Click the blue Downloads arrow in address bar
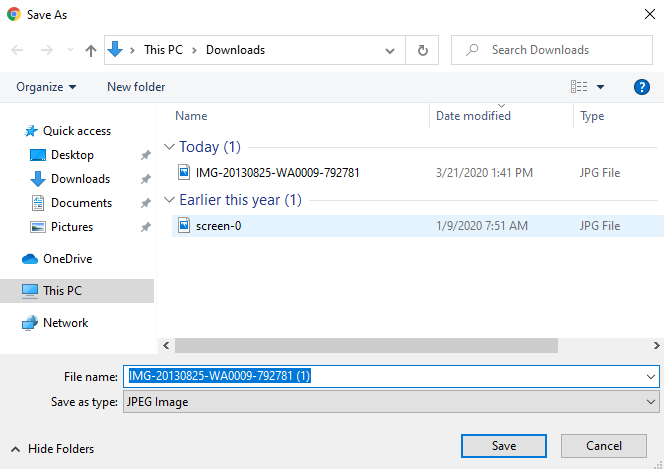The width and height of the screenshot is (664, 469). click(115, 49)
